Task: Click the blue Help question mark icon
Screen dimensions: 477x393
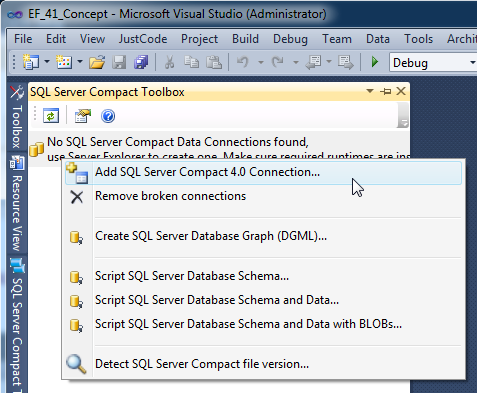Action: point(108,116)
